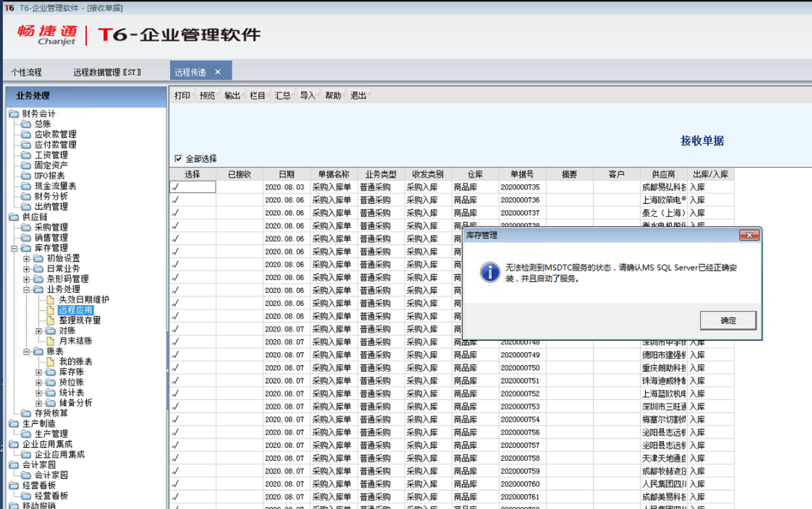Click the folder icon of 供应链 root node

click(14, 217)
